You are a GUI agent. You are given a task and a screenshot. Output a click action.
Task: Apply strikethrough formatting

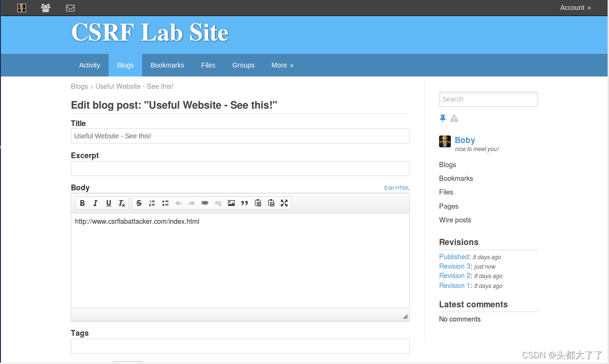(x=139, y=203)
